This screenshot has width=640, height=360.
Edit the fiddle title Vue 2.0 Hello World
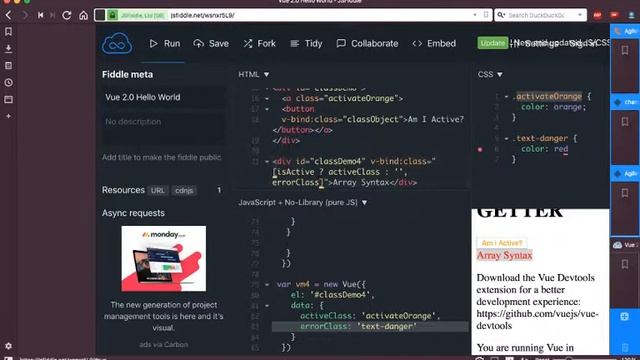point(163,97)
